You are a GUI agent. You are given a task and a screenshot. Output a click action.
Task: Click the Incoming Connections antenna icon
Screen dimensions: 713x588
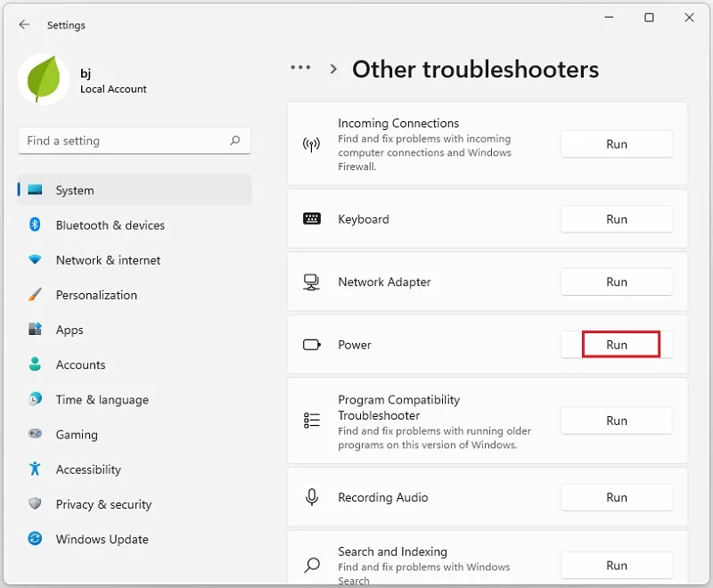[x=311, y=144]
